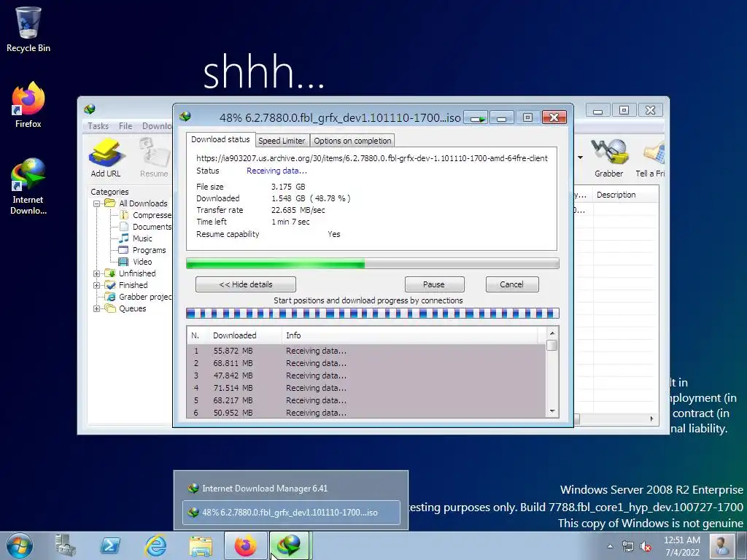The height and width of the screenshot is (560, 747).
Task: Open the Downloads menu in IDM
Action: click(157, 125)
